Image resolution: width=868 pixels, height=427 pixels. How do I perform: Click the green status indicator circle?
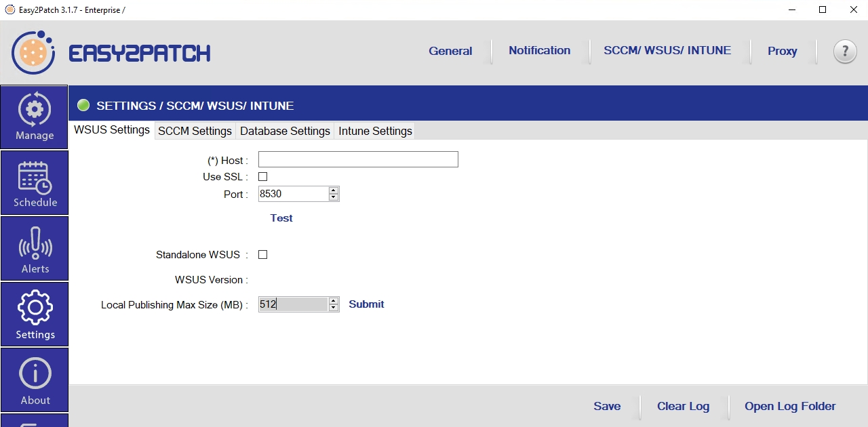click(x=83, y=106)
